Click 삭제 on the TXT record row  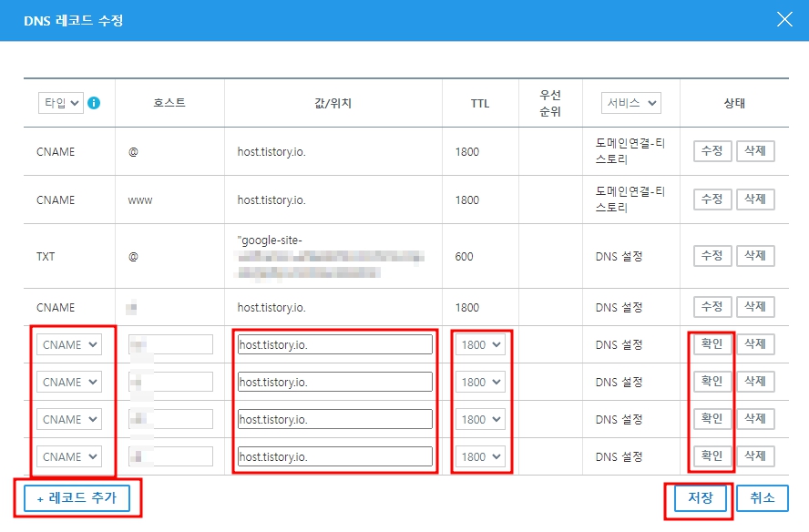click(756, 256)
